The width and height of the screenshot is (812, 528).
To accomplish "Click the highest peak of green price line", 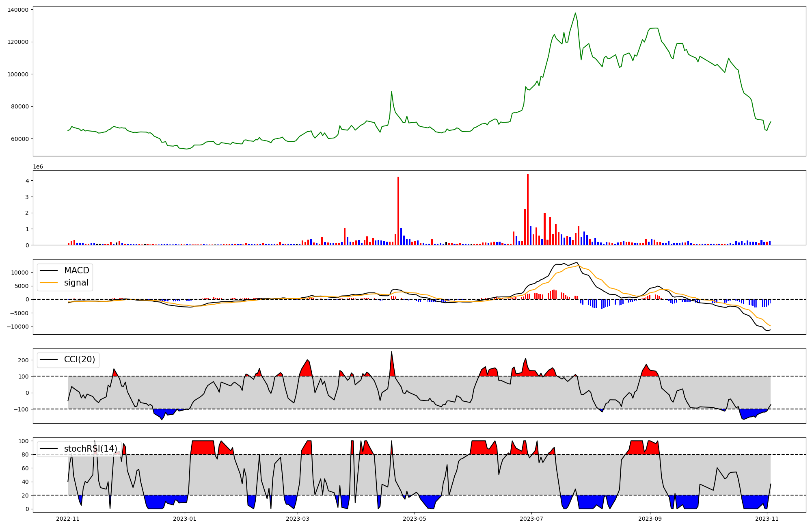I will click(575, 13).
